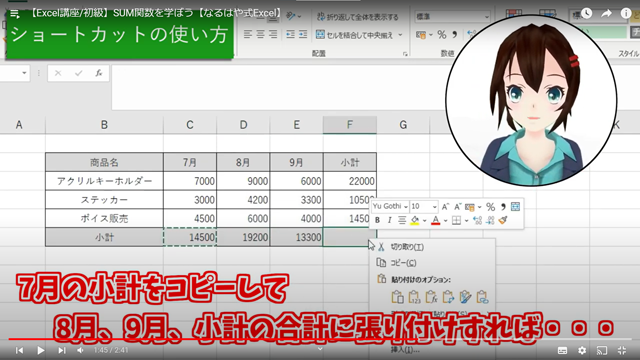
Task: Click the Paste Values option icon
Action: pyautogui.click(x=414, y=297)
